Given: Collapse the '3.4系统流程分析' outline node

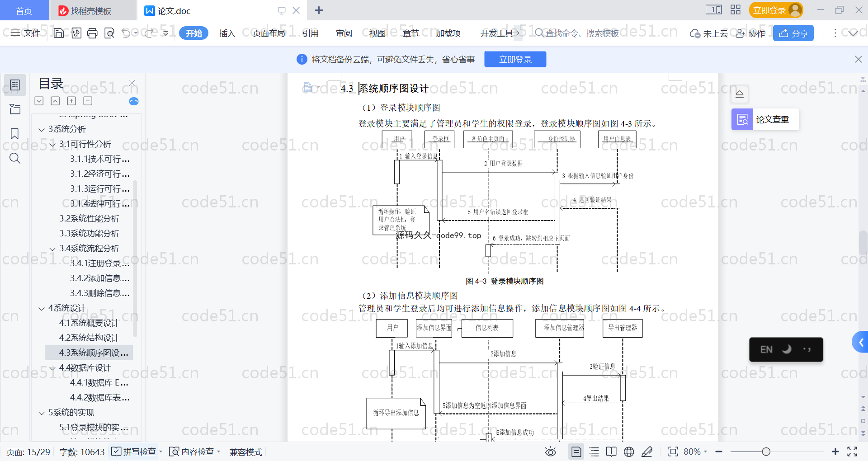Looking at the screenshot, I should 52,249.
